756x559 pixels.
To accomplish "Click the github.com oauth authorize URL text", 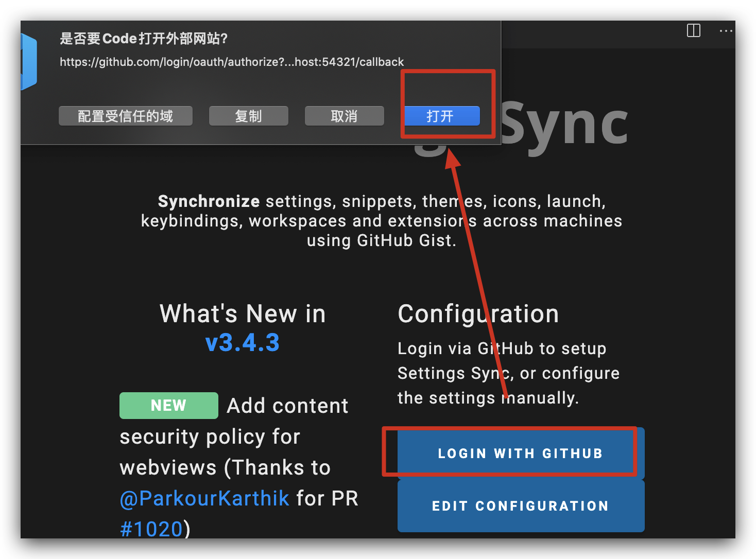I will [x=231, y=62].
